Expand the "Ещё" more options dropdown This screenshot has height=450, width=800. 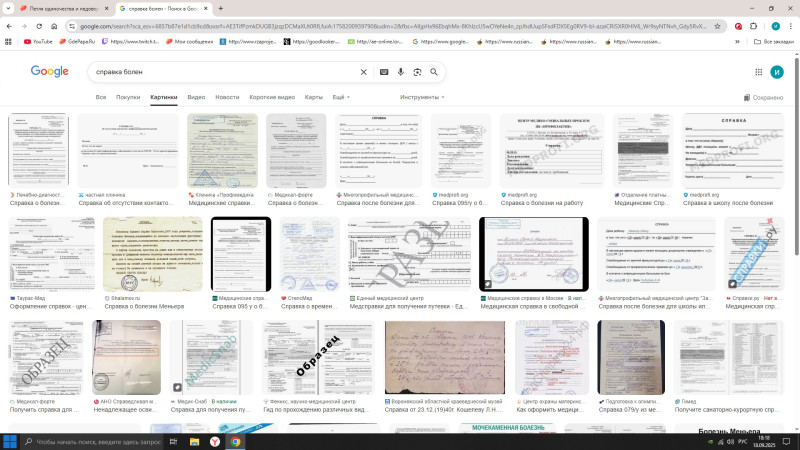tap(341, 97)
